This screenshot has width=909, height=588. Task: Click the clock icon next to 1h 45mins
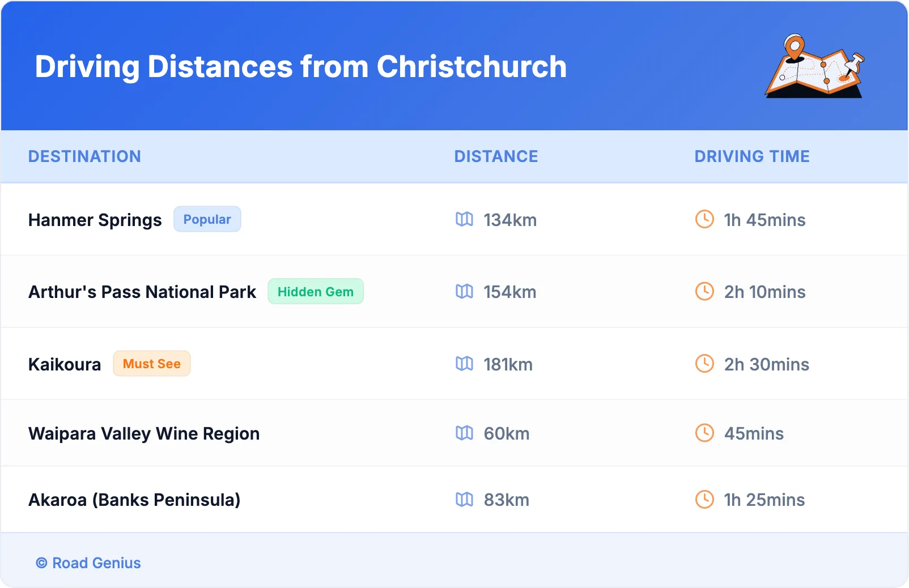[704, 219]
